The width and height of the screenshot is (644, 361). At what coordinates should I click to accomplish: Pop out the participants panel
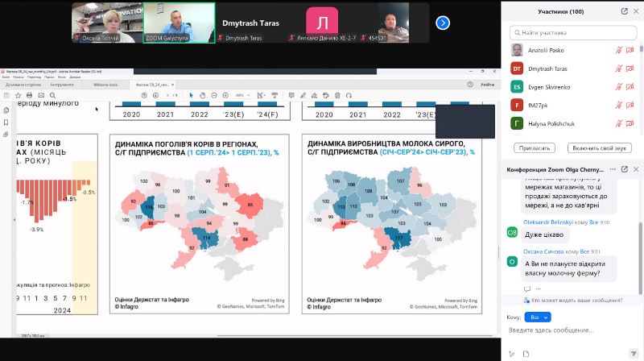(x=625, y=11)
